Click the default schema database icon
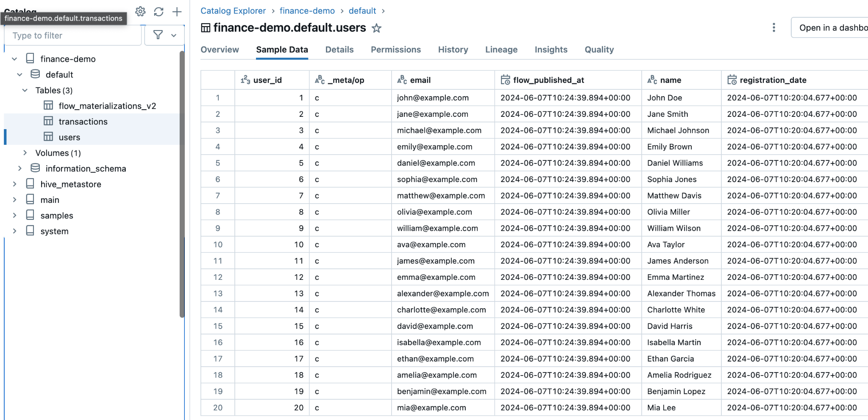This screenshot has height=420, width=868. click(x=36, y=74)
